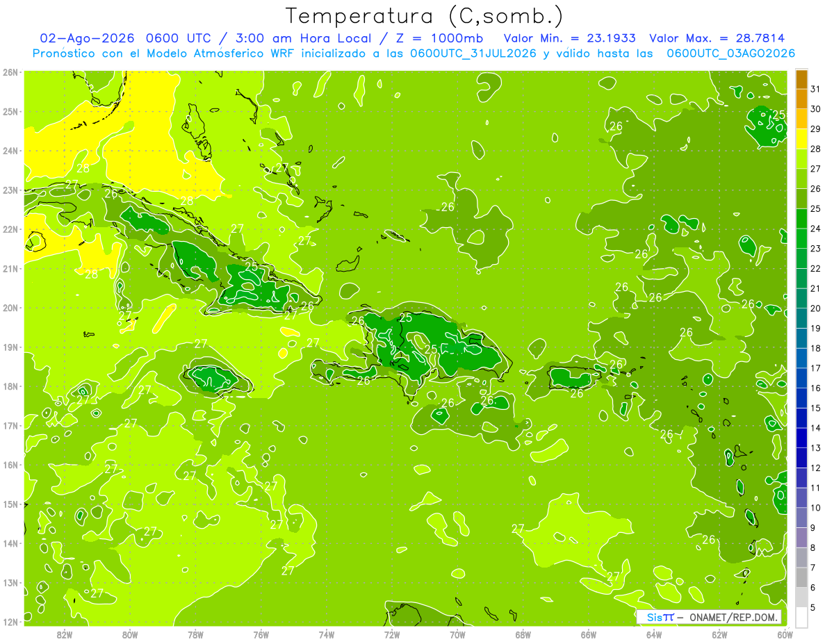834x644 pixels.
Task: Click the 25N latitude axis label
Action: 11,112
